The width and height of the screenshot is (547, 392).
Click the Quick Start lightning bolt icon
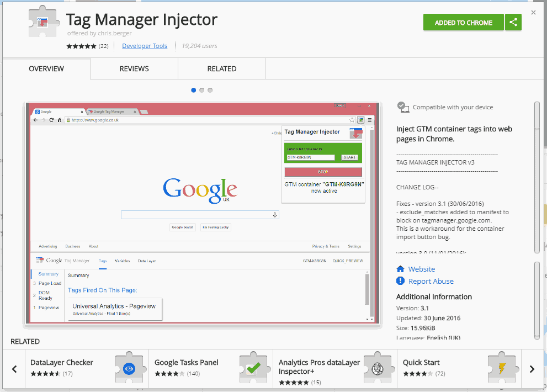coord(502,369)
